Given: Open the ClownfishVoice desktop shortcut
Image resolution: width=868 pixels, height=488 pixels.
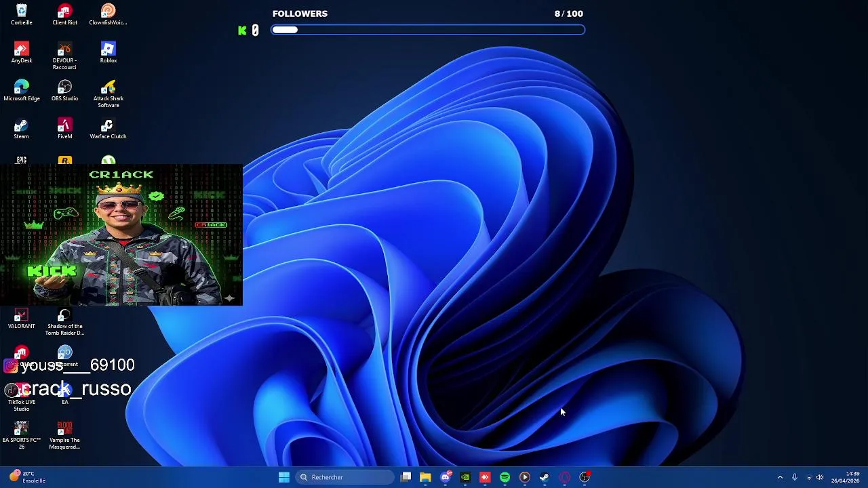Looking at the screenshot, I should (x=108, y=15).
